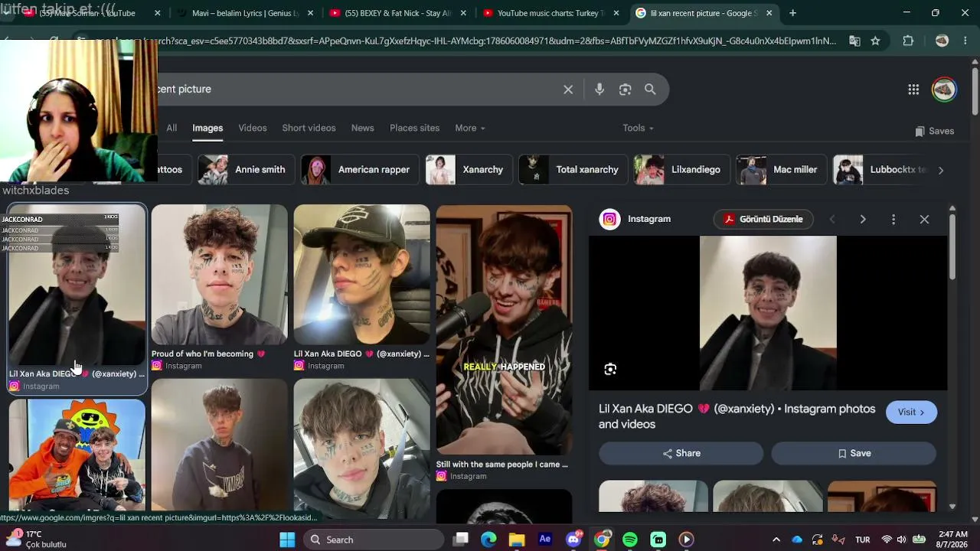
Task: Select the Total xanarchy suggestion chip
Action: click(573, 170)
